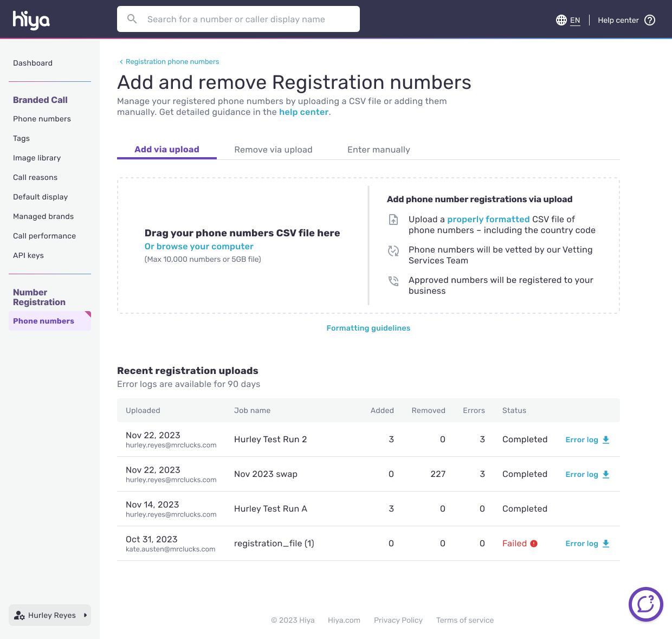The height and width of the screenshot is (639, 672).
Task: Open the Formatting guidelines link
Action: click(x=368, y=328)
